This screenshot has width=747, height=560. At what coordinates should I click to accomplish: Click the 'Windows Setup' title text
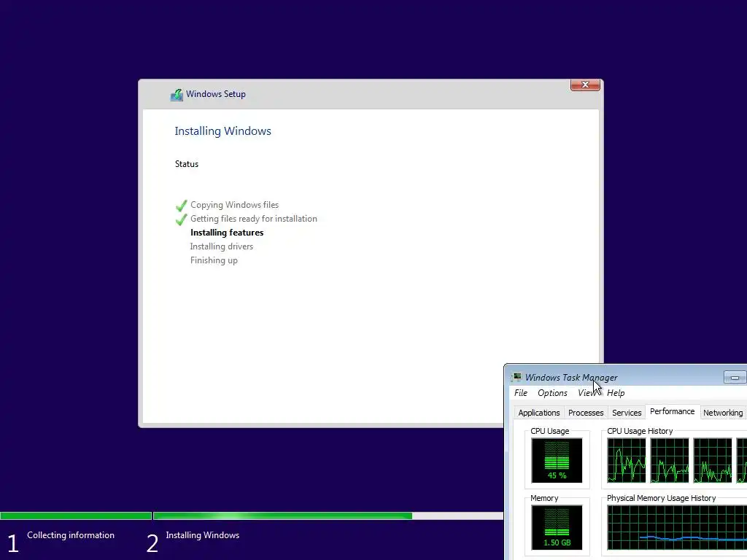pyautogui.click(x=216, y=94)
